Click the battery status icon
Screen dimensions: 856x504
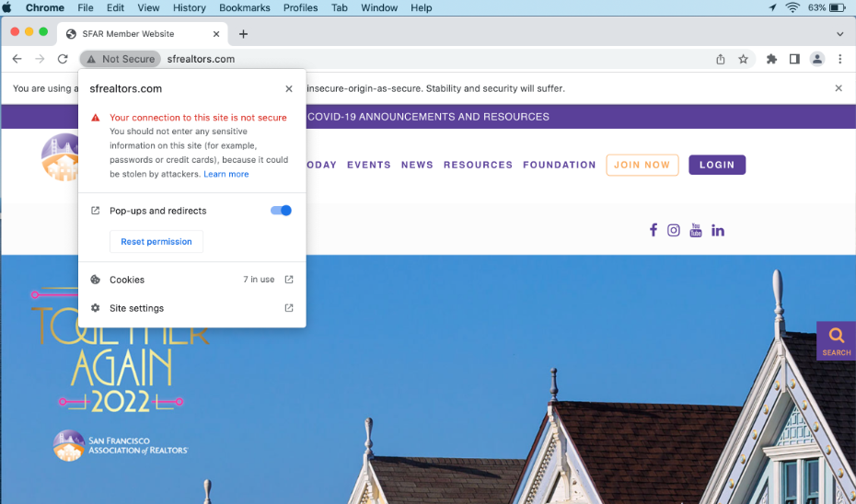(x=837, y=7)
